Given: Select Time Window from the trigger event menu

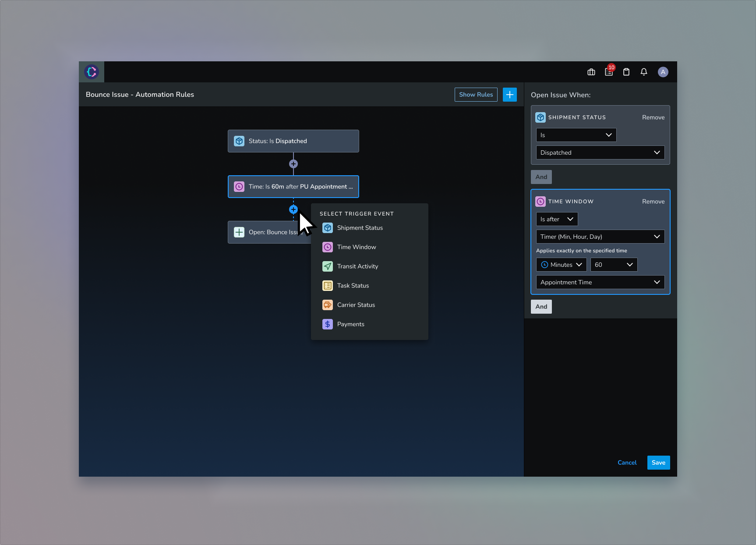Looking at the screenshot, I should click(356, 247).
